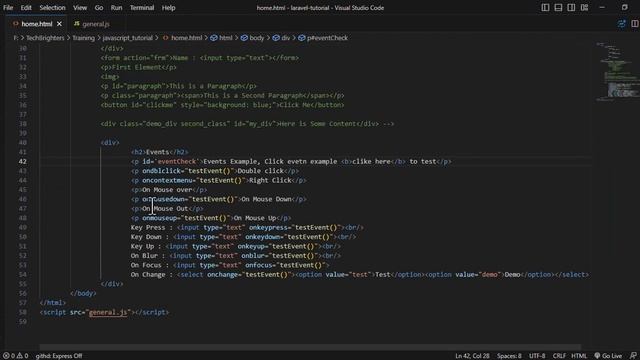Change encoding via UTF-8 status item
The image size is (640, 360).
click(537, 356)
